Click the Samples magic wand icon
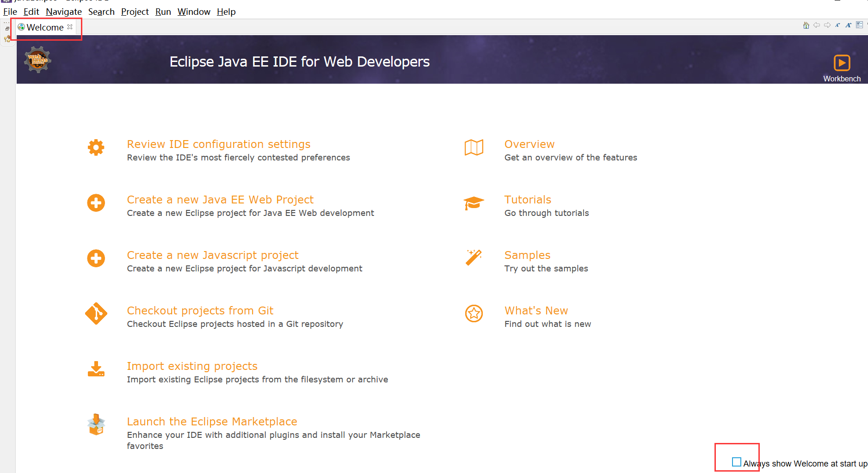The width and height of the screenshot is (868, 473). (474, 258)
